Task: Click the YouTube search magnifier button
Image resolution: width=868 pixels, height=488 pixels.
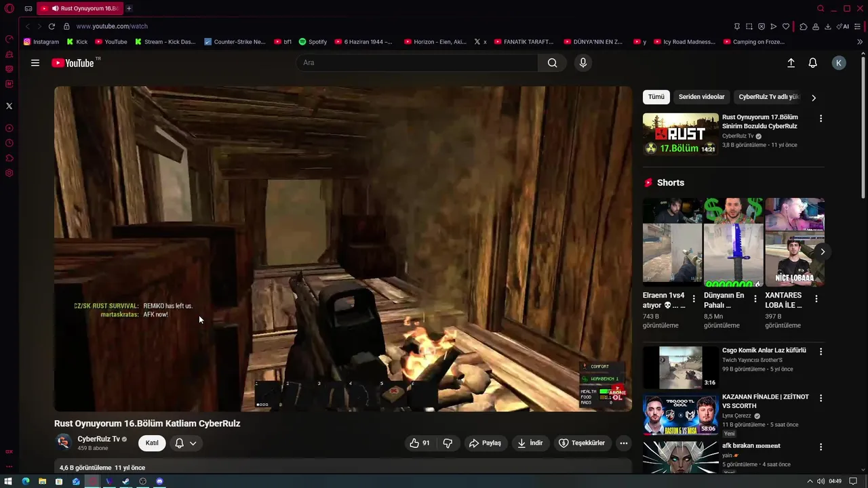Action: [552, 63]
